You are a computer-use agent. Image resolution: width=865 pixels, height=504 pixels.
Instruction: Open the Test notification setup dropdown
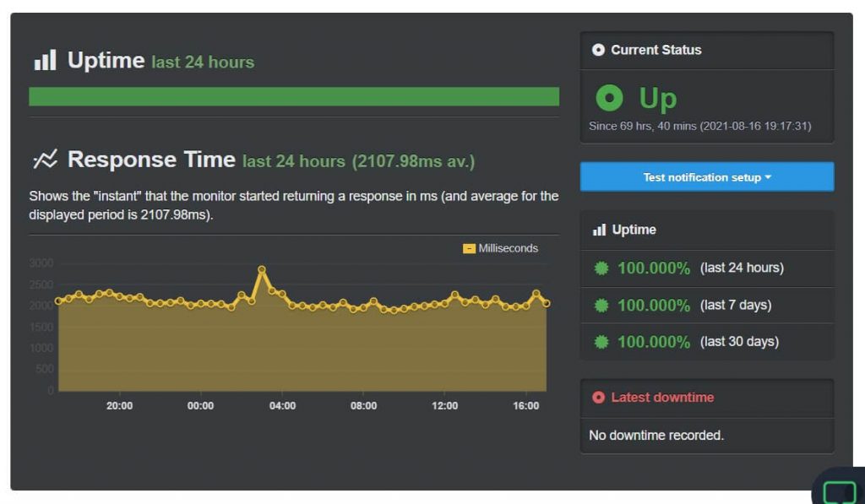click(x=707, y=177)
